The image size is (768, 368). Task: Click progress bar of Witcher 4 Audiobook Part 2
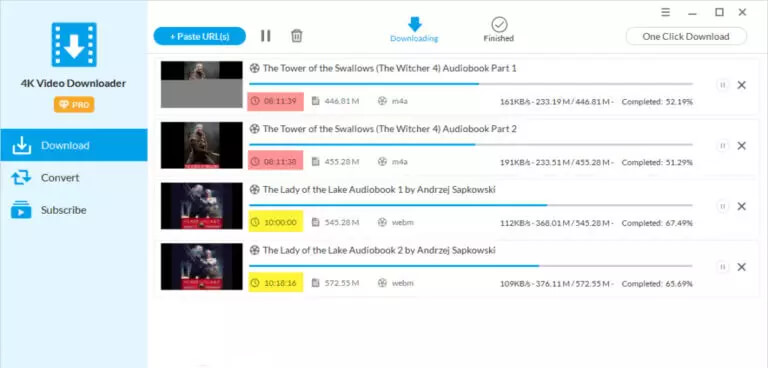point(471,145)
